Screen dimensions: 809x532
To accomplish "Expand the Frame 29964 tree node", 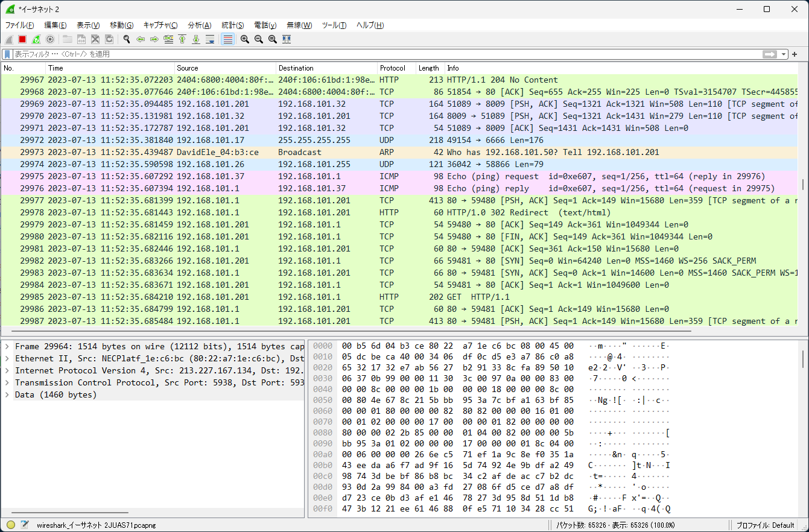I will [7, 346].
